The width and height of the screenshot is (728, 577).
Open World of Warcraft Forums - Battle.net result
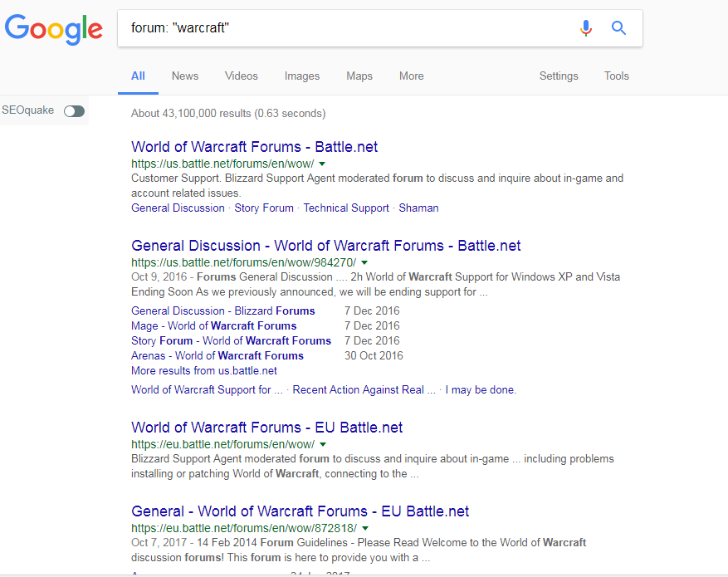(x=254, y=147)
